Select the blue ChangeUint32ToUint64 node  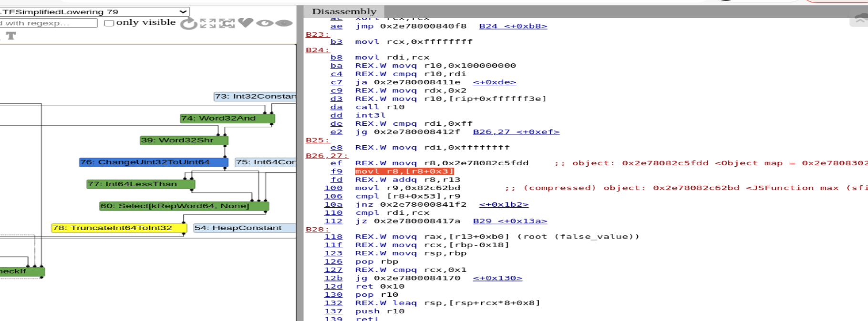pyautogui.click(x=153, y=162)
